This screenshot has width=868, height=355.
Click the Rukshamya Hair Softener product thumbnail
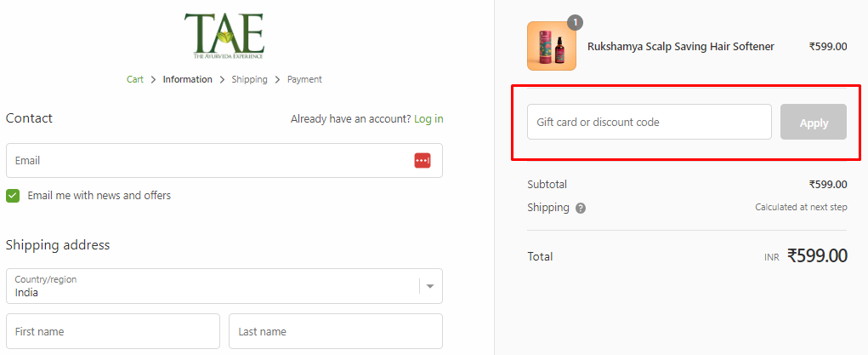(x=551, y=46)
